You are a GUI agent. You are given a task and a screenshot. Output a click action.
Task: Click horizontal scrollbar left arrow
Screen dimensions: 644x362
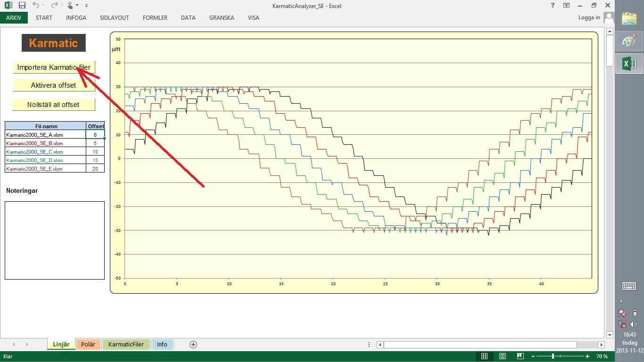click(x=380, y=345)
